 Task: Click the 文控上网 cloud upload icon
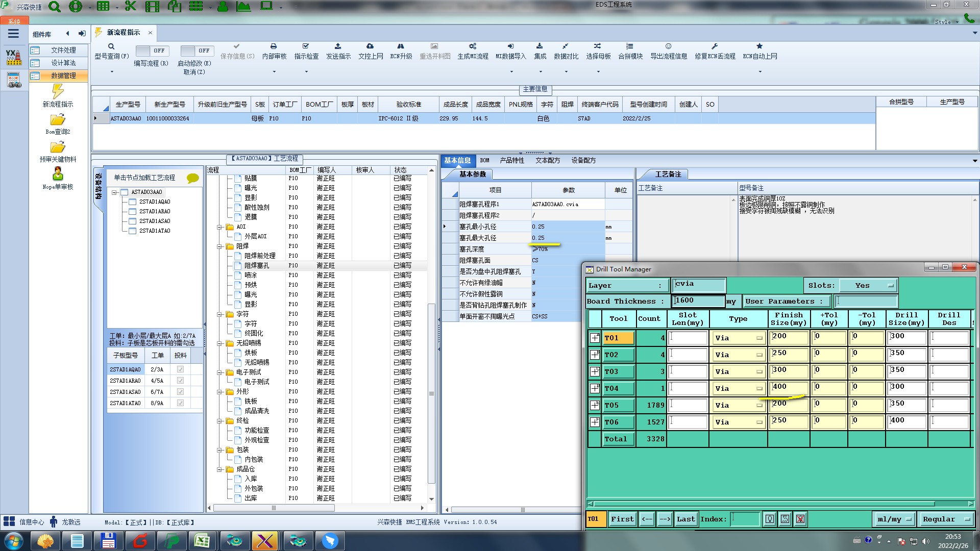coord(370,46)
